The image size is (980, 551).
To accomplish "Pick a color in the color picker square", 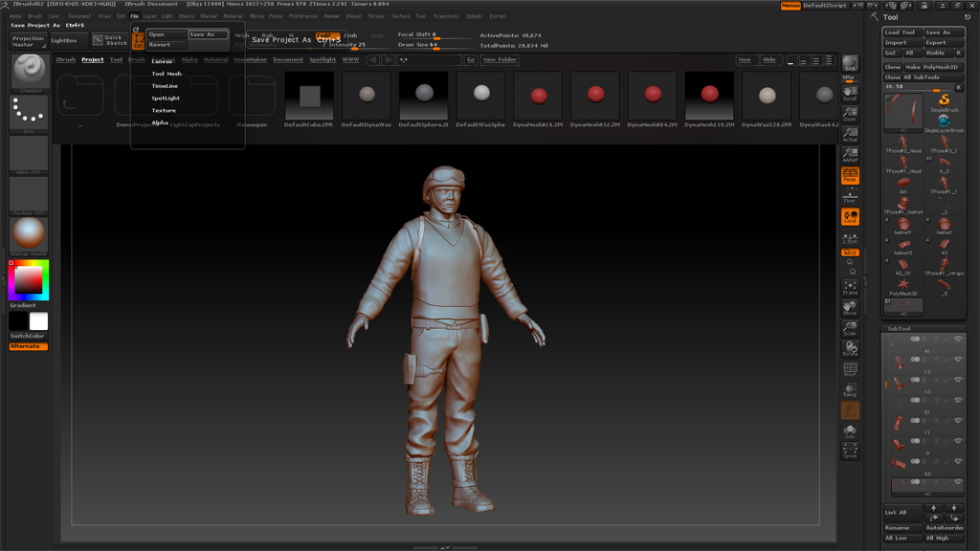I will point(28,280).
